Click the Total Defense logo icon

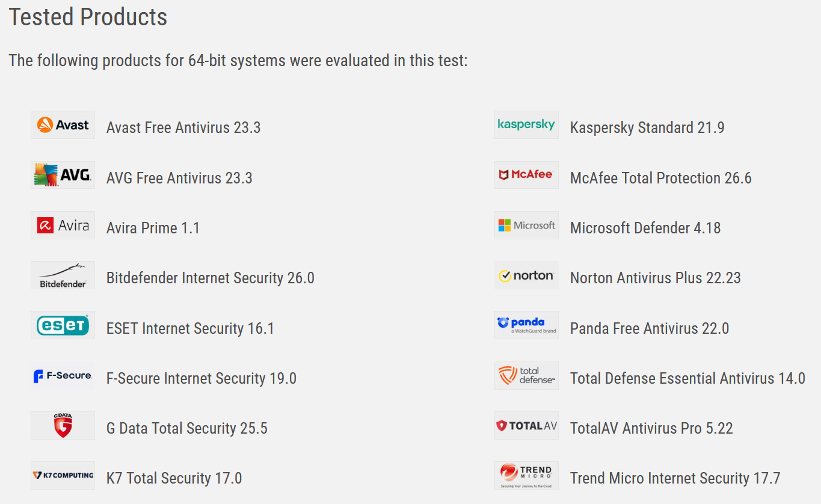(526, 375)
